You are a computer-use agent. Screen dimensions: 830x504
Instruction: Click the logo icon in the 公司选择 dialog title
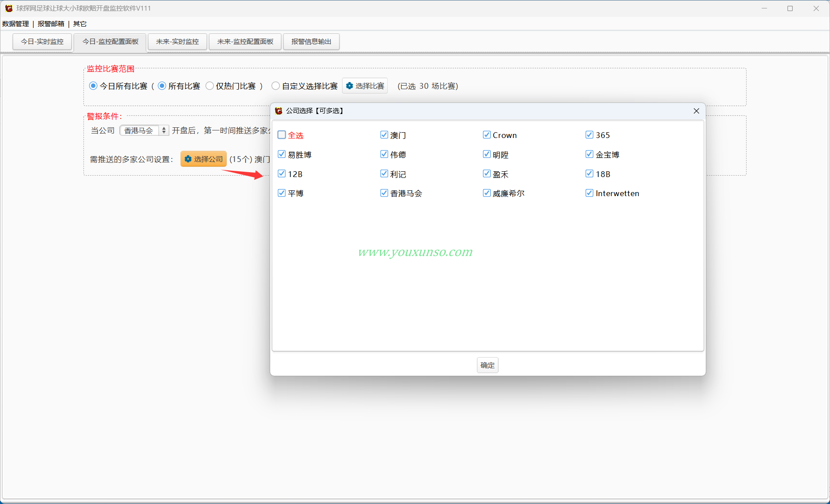point(279,111)
